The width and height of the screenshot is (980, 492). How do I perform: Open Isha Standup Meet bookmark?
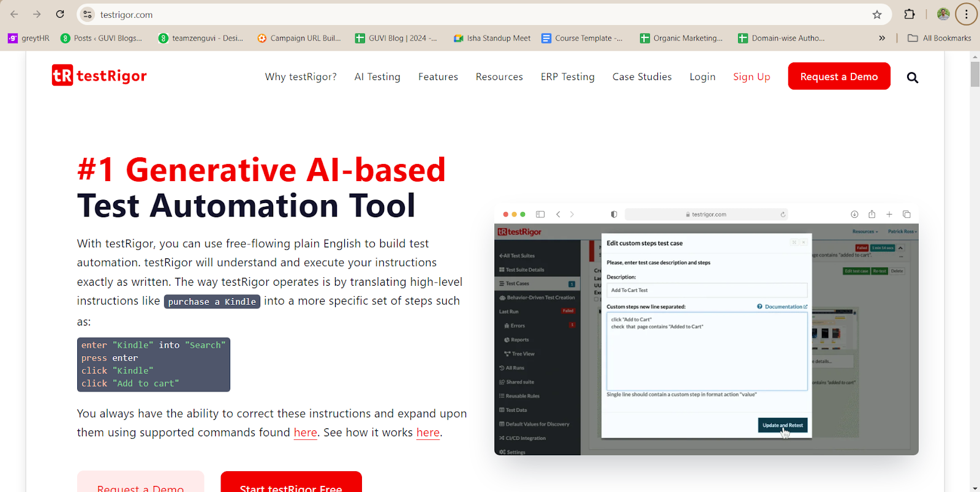492,38
